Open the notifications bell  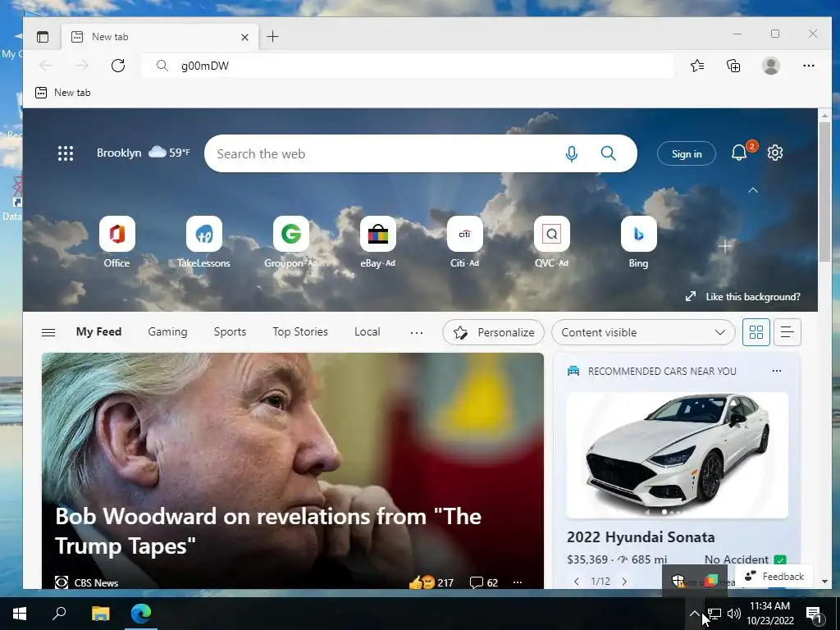pos(739,153)
